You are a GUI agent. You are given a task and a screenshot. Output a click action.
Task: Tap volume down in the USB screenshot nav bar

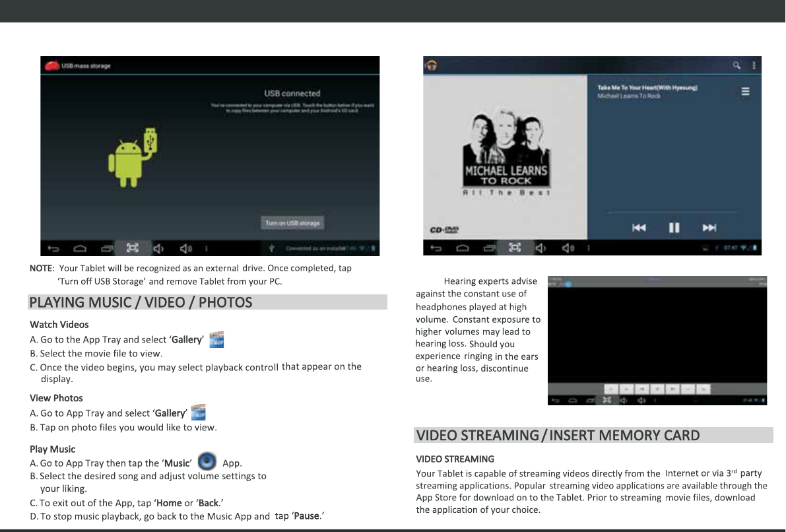pos(158,248)
